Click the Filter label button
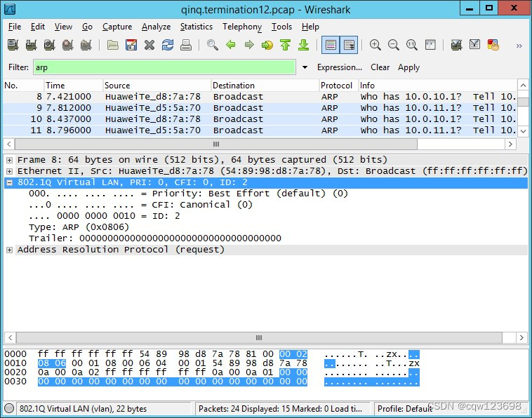Image resolution: width=532 pixels, height=418 pixels. (18, 67)
